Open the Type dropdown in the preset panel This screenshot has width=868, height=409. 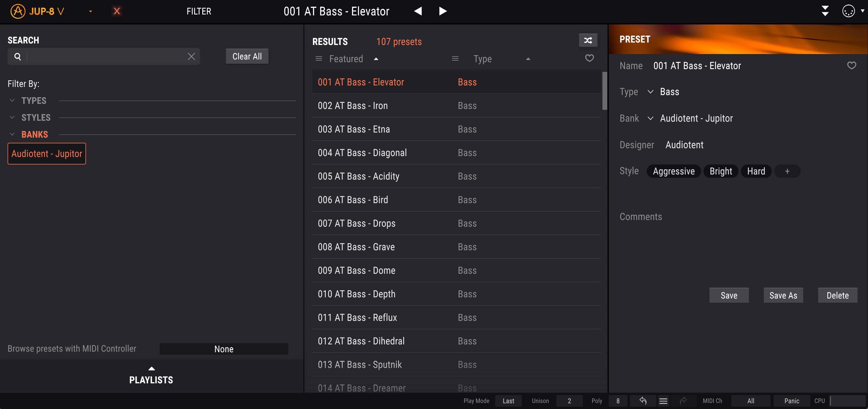click(x=650, y=92)
